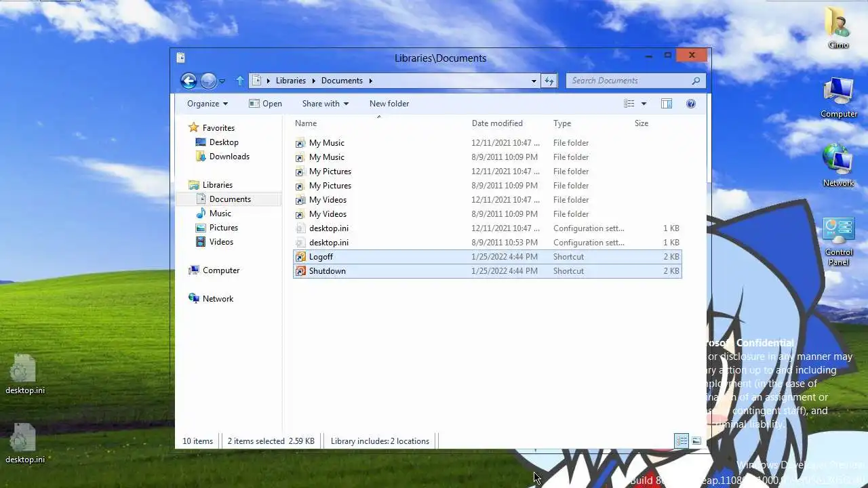Click the Shutdown shortcut icon

pos(300,271)
